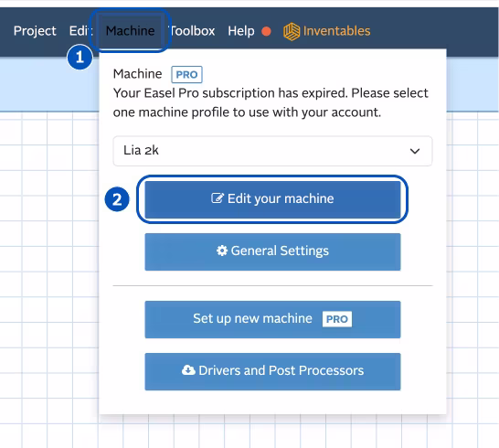Click the chevron arrow of machine dropdown
This screenshot has height=448, width=499.
415,151
